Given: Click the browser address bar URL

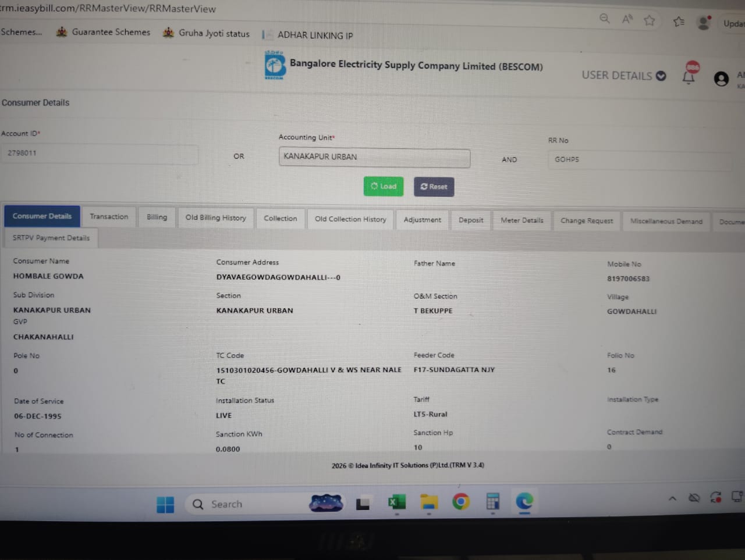Looking at the screenshot, I should tap(108, 8).
